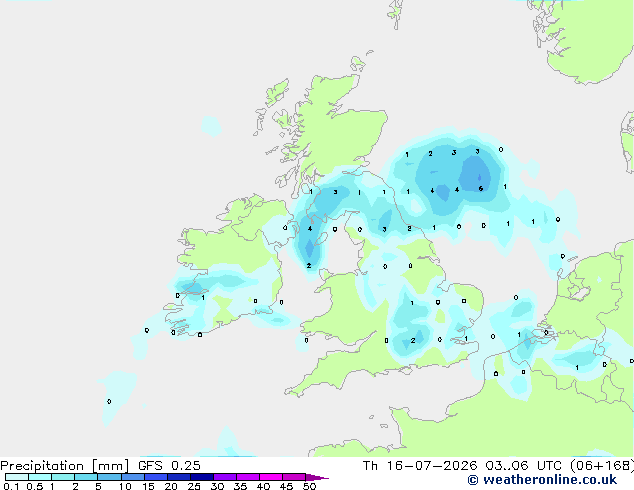Click the over-50 arrow tip of legend
Image resolution: width=634 pixels, height=490 pixels.
[317, 477]
